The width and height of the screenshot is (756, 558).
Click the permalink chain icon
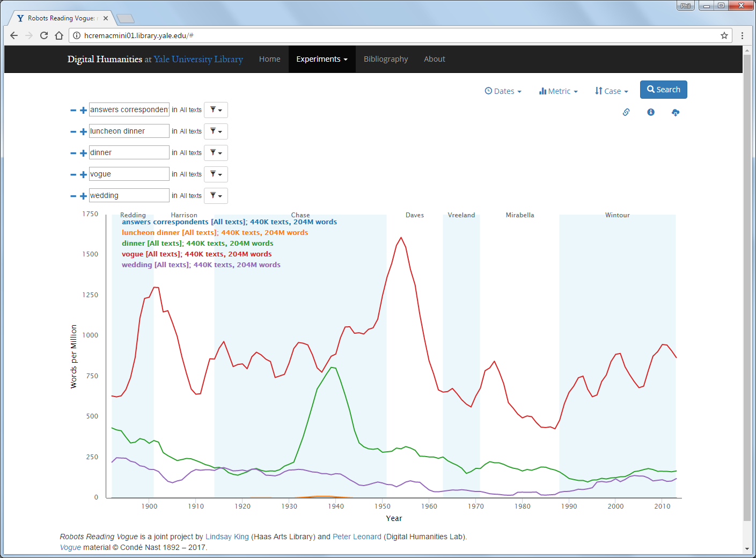pos(626,112)
